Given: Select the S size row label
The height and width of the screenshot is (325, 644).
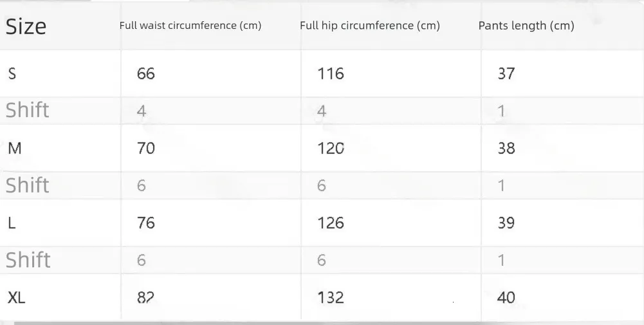Looking at the screenshot, I should tap(12, 73).
